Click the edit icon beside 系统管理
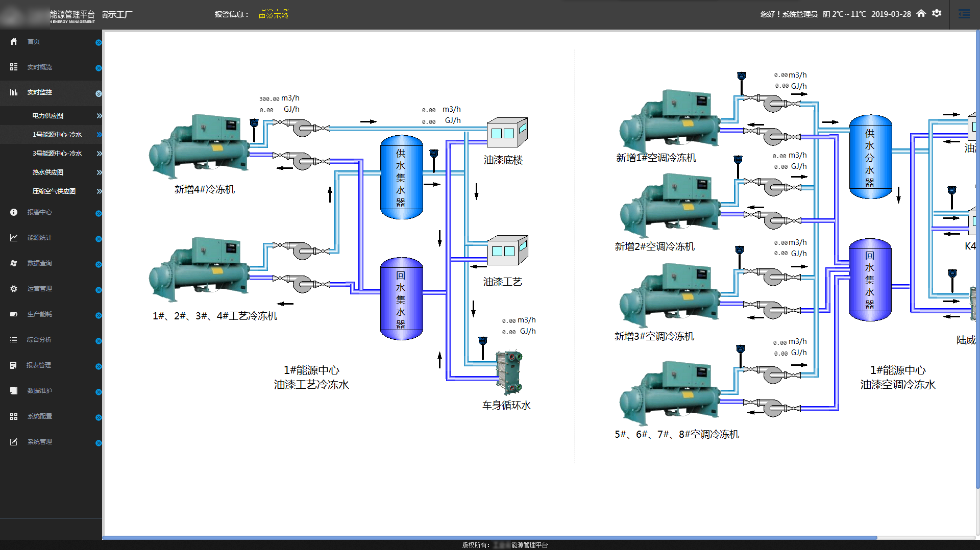The image size is (980, 550). coord(14,442)
